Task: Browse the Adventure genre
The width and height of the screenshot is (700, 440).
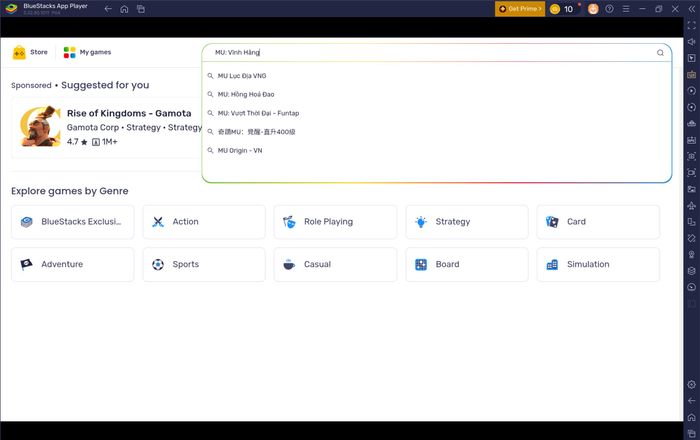Action: tap(73, 265)
